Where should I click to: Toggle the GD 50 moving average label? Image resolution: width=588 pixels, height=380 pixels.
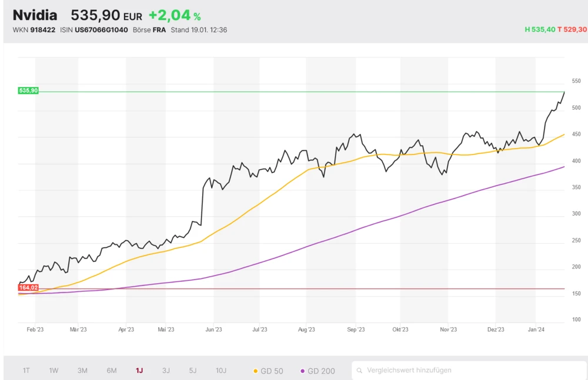click(x=272, y=371)
